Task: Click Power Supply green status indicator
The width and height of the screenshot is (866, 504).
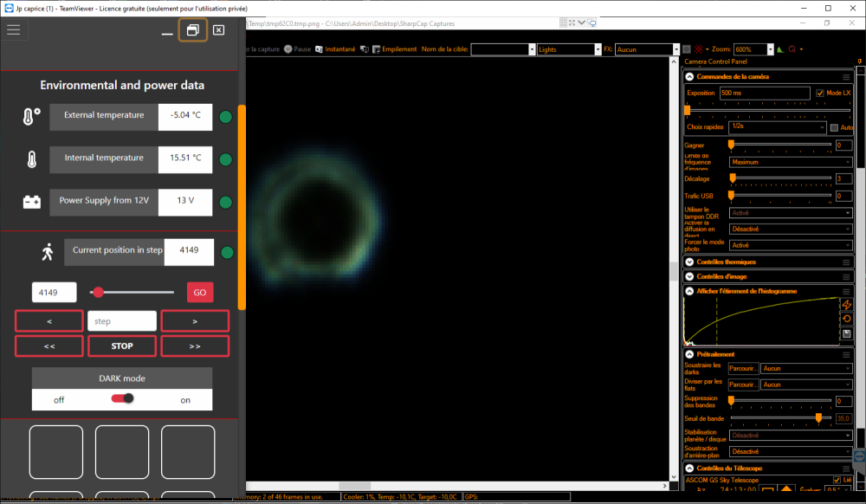Action: (225, 202)
